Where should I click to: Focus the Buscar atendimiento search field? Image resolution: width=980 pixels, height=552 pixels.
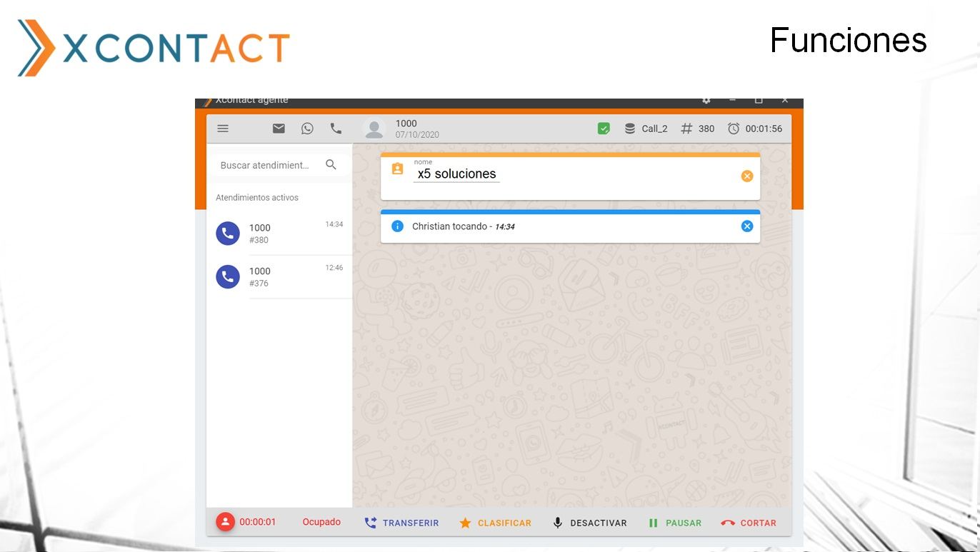point(279,165)
